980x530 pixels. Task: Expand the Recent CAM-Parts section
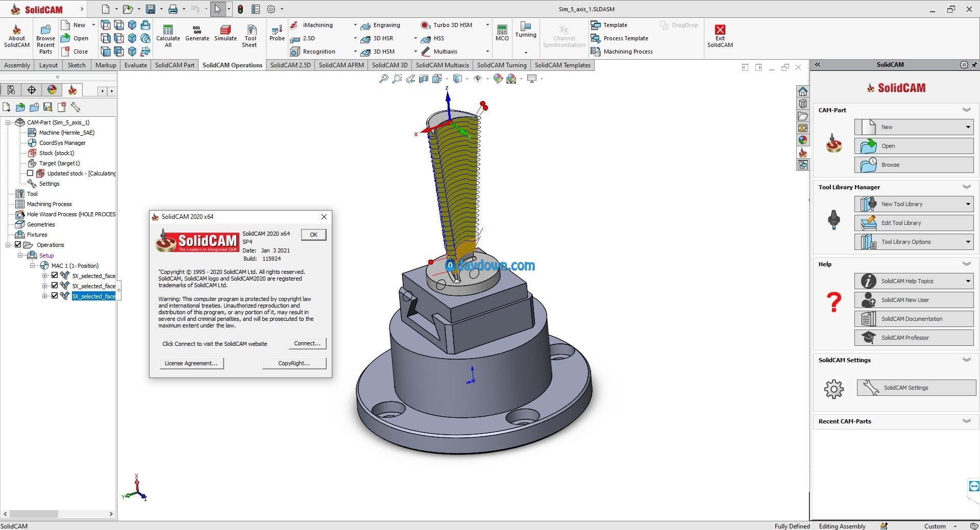pos(966,421)
